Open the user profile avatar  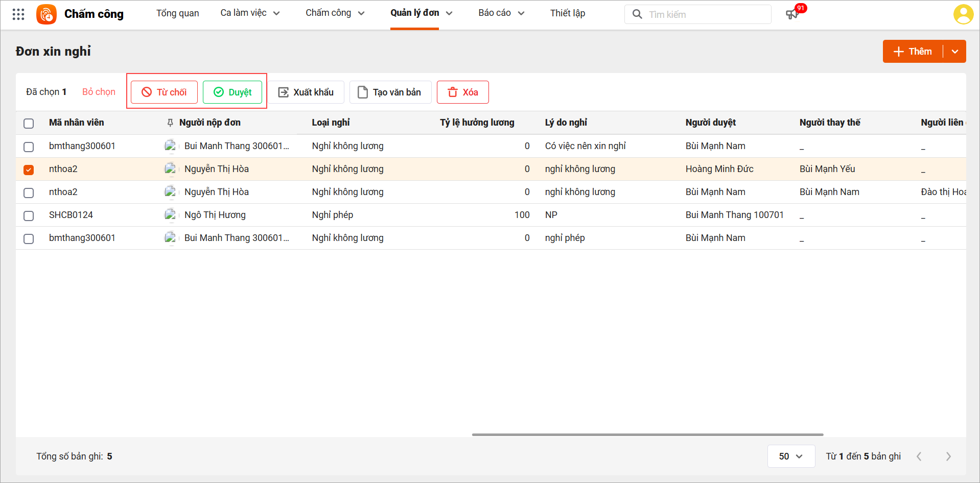[x=963, y=14]
